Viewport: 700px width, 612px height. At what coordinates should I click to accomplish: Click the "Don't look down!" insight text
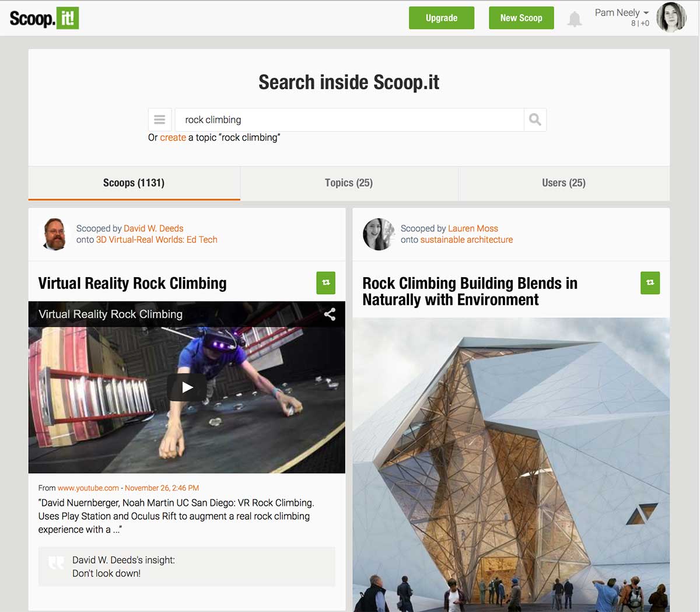[106, 573]
